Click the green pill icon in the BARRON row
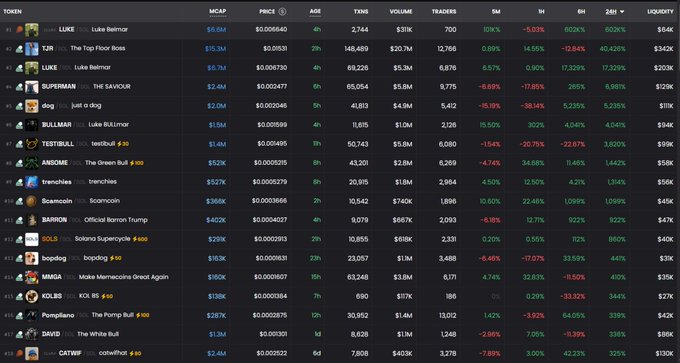The image size is (680, 363). [x=19, y=221]
